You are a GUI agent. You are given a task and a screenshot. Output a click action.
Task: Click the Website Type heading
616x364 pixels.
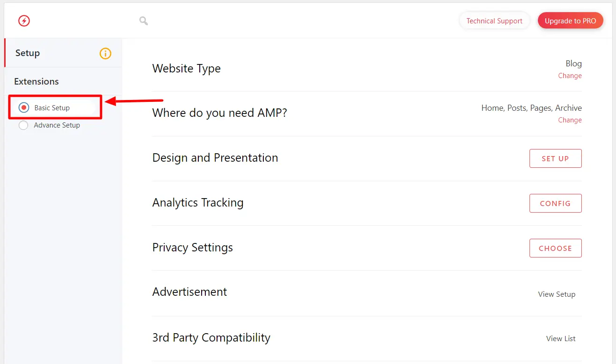tap(187, 69)
